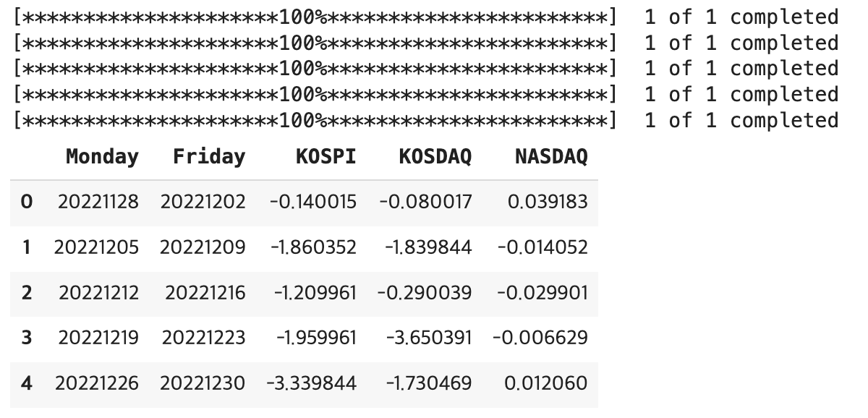The height and width of the screenshot is (418, 868).
Task: Click Friday cell 20221209
Action: pos(203,247)
